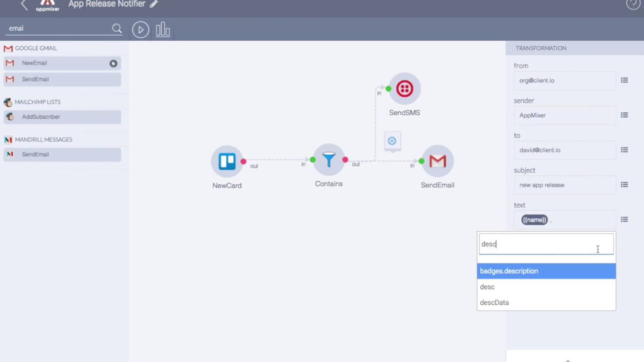The height and width of the screenshot is (362, 644).
Task: Click the Contains filter node
Action: pos(329,160)
